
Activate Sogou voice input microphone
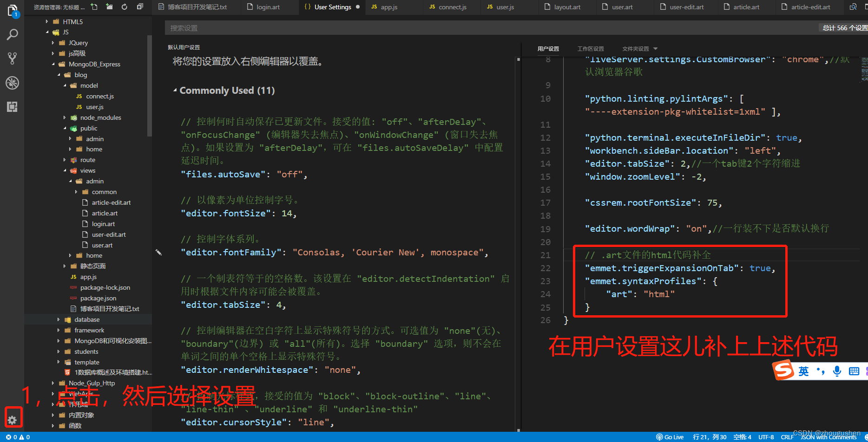pyautogui.click(x=837, y=370)
